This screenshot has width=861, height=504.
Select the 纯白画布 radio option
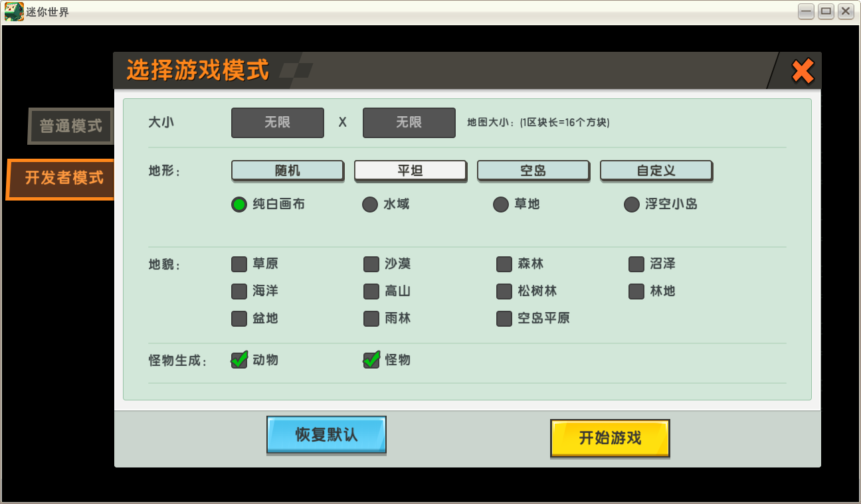tap(239, 205)
